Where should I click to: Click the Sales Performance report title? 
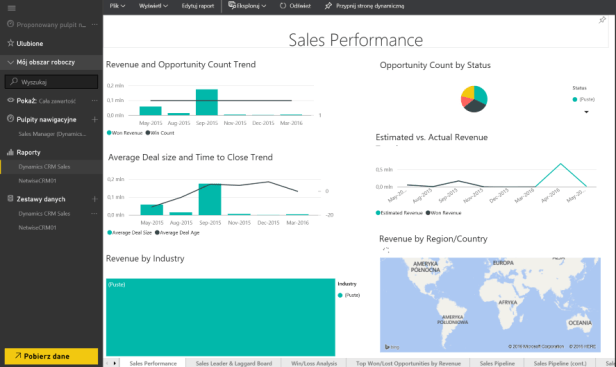[x=356, y=40]
